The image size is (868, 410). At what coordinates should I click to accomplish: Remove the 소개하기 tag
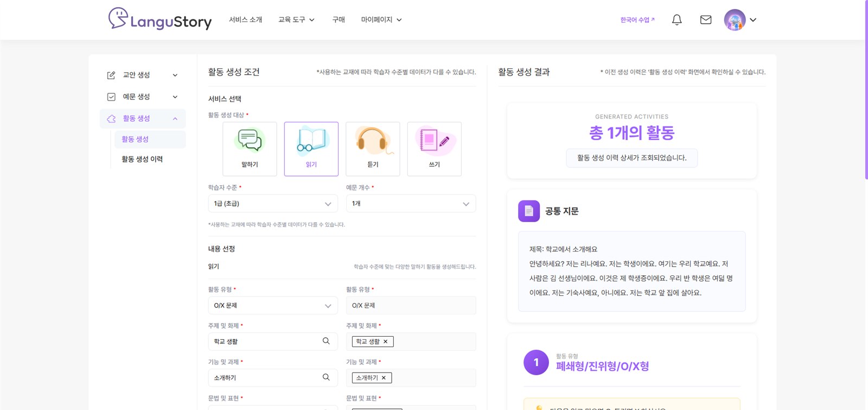tap(384, 378)
